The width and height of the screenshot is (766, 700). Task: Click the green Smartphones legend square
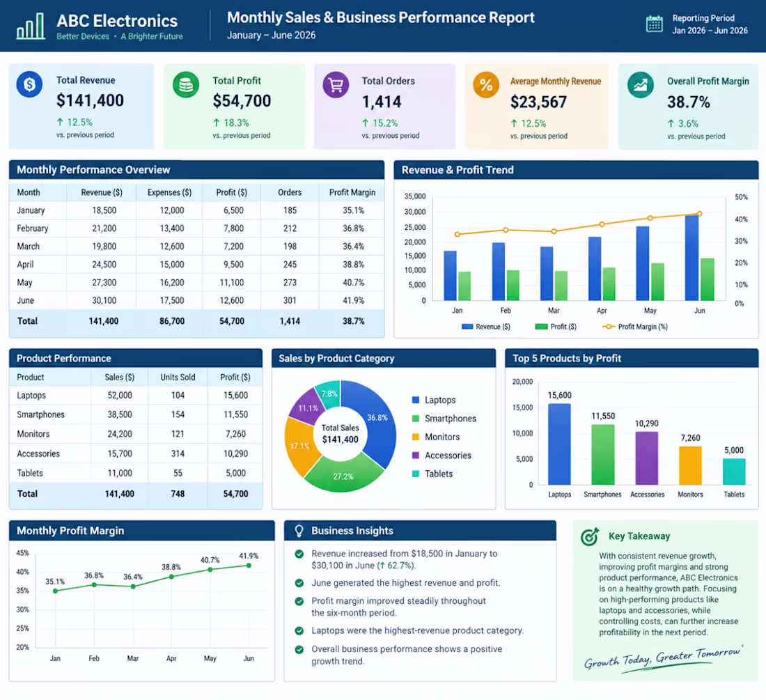(416, 418)
